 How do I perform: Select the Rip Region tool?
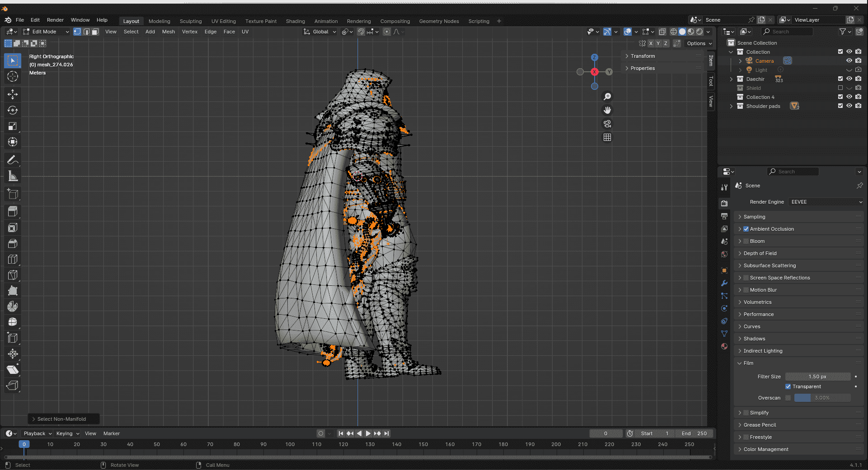pos(13,385)
